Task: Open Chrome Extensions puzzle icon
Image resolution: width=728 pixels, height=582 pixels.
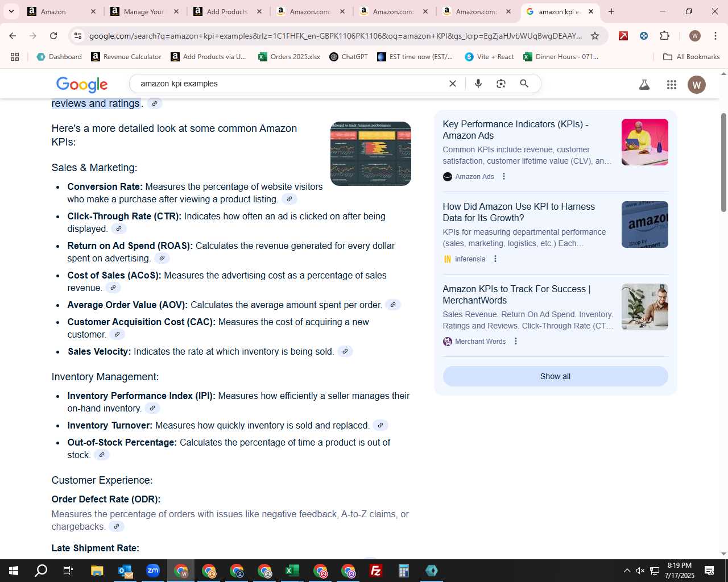Action: click(x=665, y=36)
